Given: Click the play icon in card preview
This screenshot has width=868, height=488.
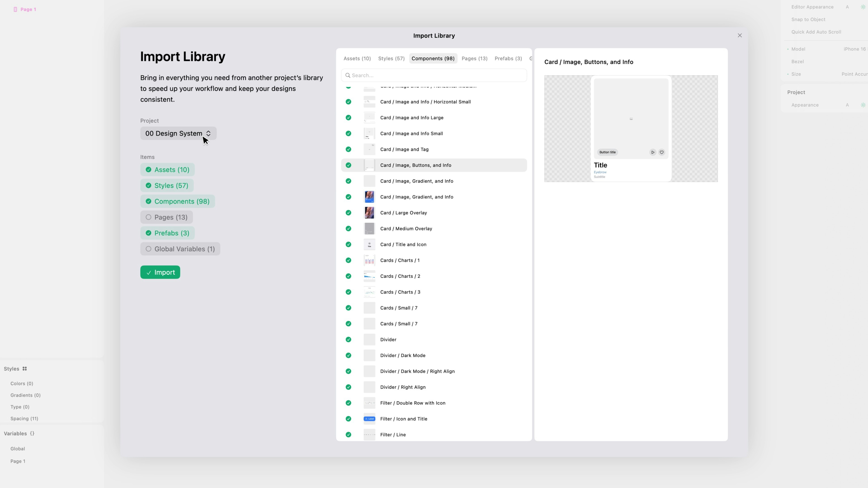Looking at the screenshot, I should point(653,152).
